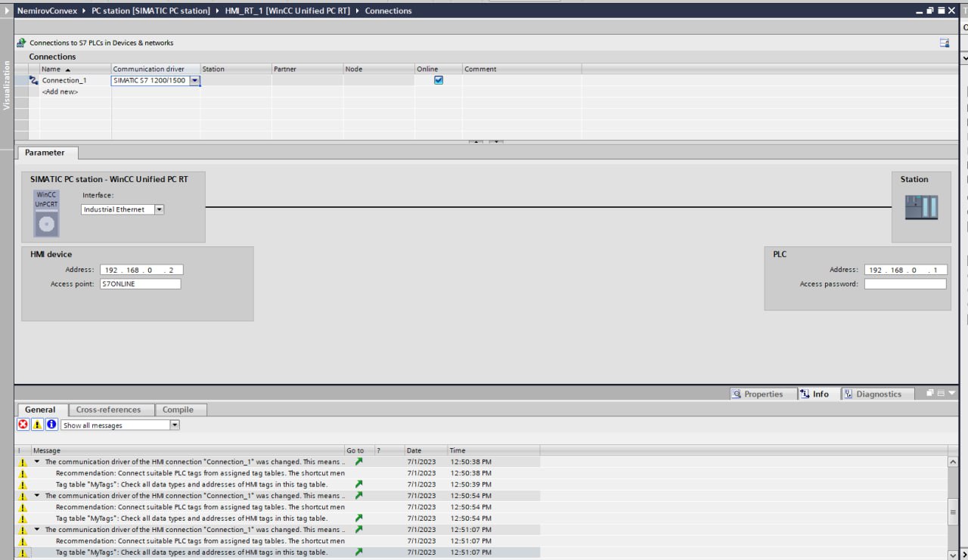Image resolution: width=968 pixels, height=560 pixels.
Task: Click the inspector window float icon
Action: pos(930,393)
